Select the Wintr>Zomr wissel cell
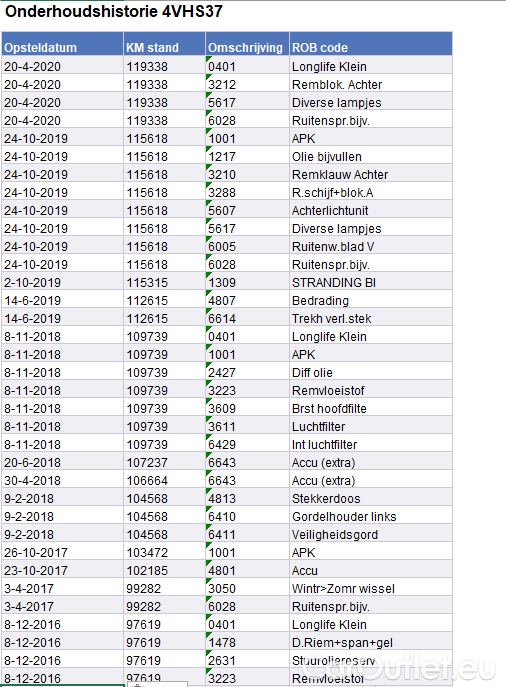The width and height of the screenshot is (506, 687). click(371, 588)
